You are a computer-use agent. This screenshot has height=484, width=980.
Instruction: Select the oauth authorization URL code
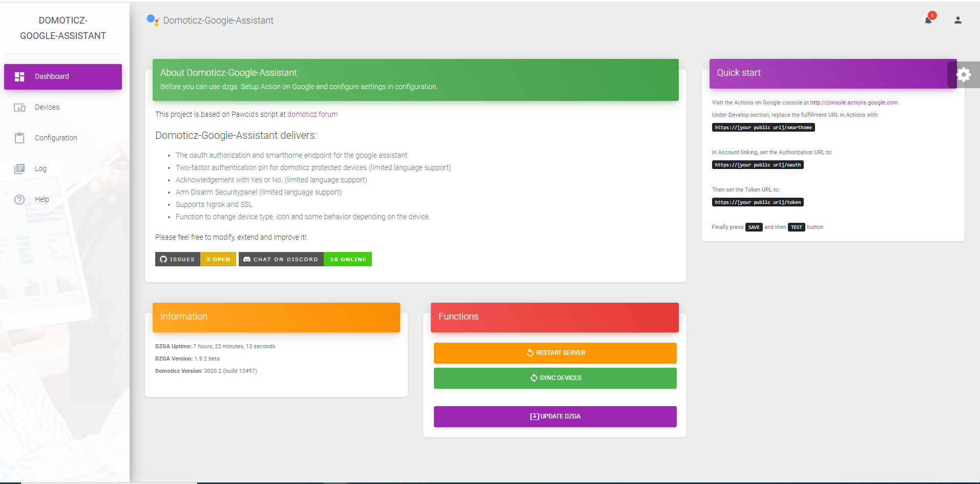click(x=758, y=165)
